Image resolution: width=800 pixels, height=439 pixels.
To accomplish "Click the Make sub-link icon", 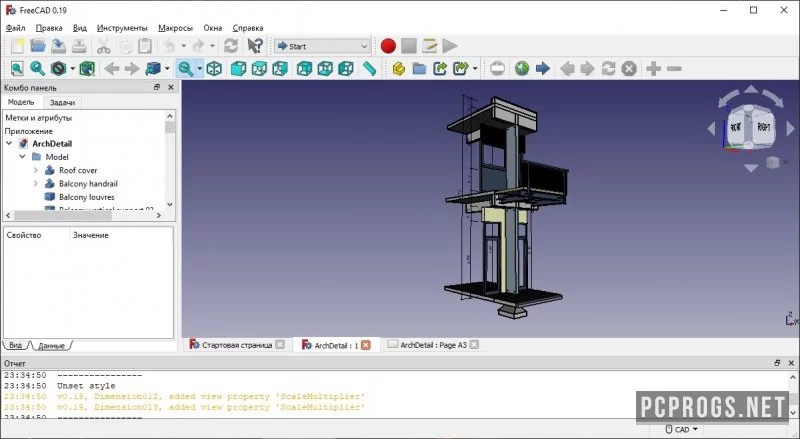I will (x=460, y=68).
